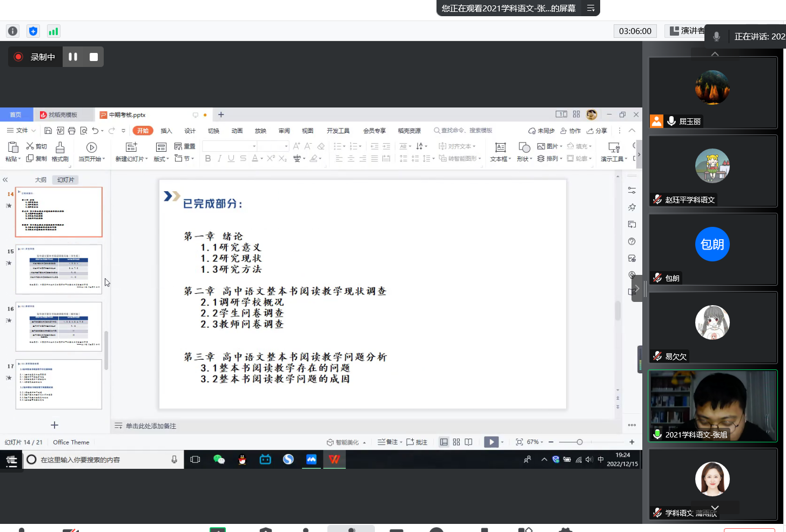The width and height of the screenshot is (786, 532).
Task: Pause the screen recording
Action: [x=73, y=57]
